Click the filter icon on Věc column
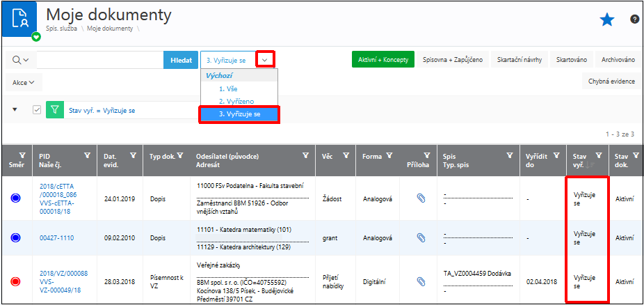Image resolution: width=644 pixels, height=305 pixels. click(x=346, y=155)
